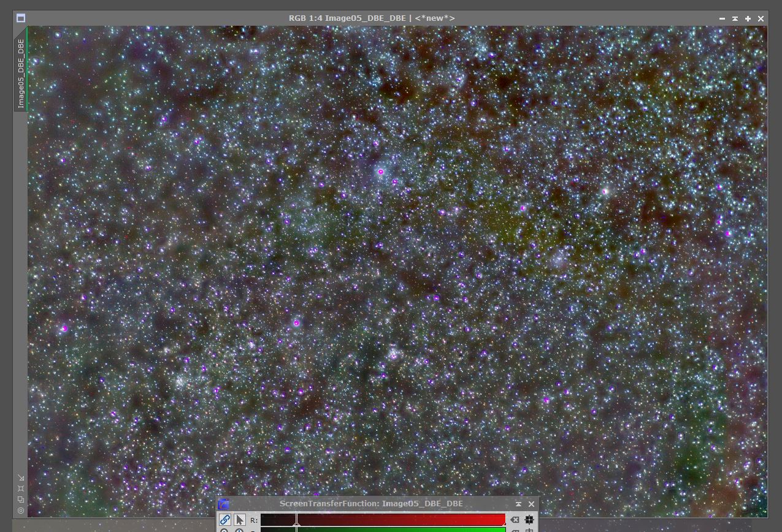Select the Edit STF mode pointer tool
The image size is (782, 532).
click(x=240, y=520)
